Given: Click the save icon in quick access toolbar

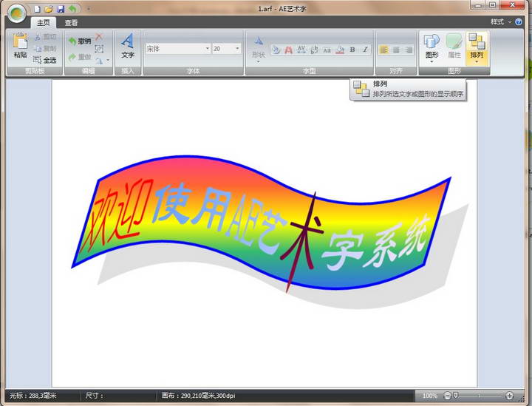Looking at the screenshot, I should pyautogui.click(x=61, y=9).
